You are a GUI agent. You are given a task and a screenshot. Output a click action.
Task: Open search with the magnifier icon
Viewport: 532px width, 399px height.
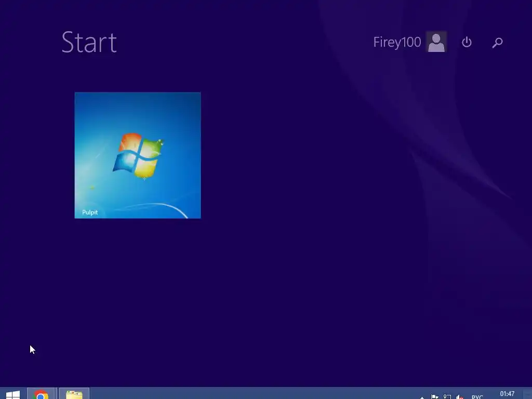(x=497, y=43)
